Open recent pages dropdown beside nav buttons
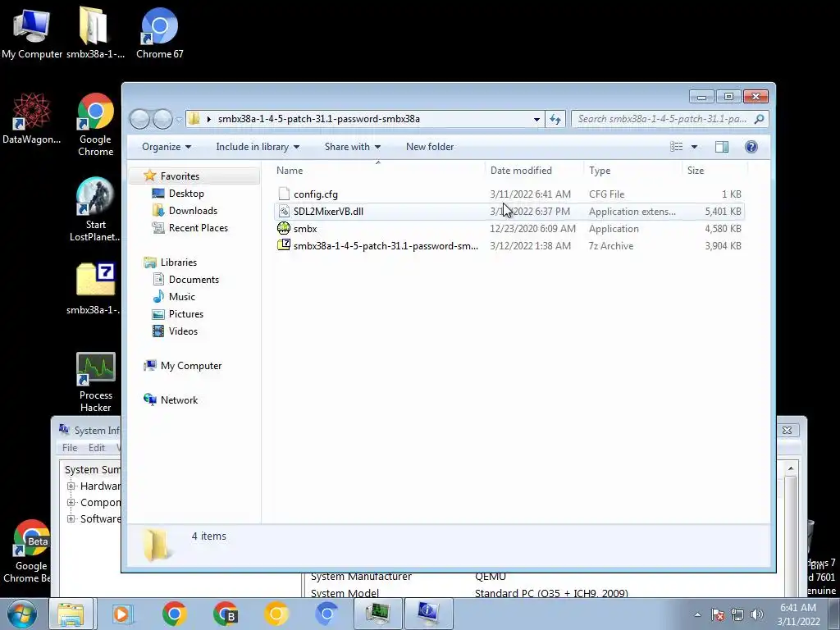Screen dimensions: 840x630 pos(178,120)
